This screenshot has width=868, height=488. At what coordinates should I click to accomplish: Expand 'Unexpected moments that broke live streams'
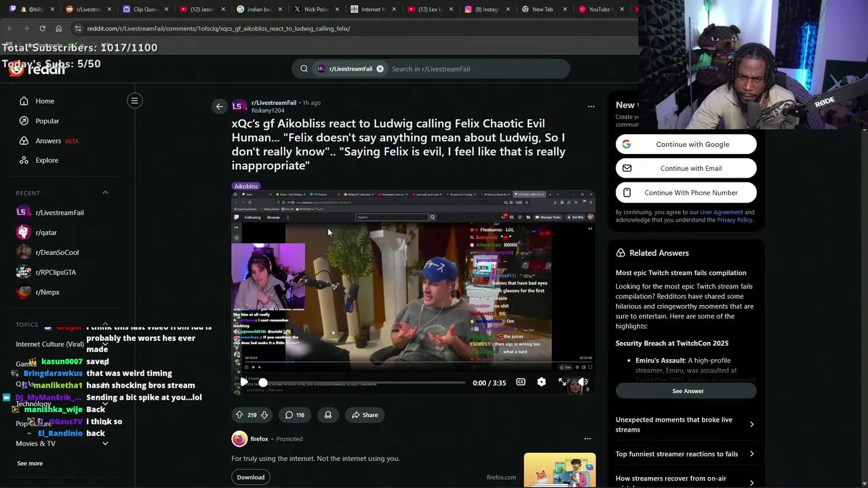point(686,424)
